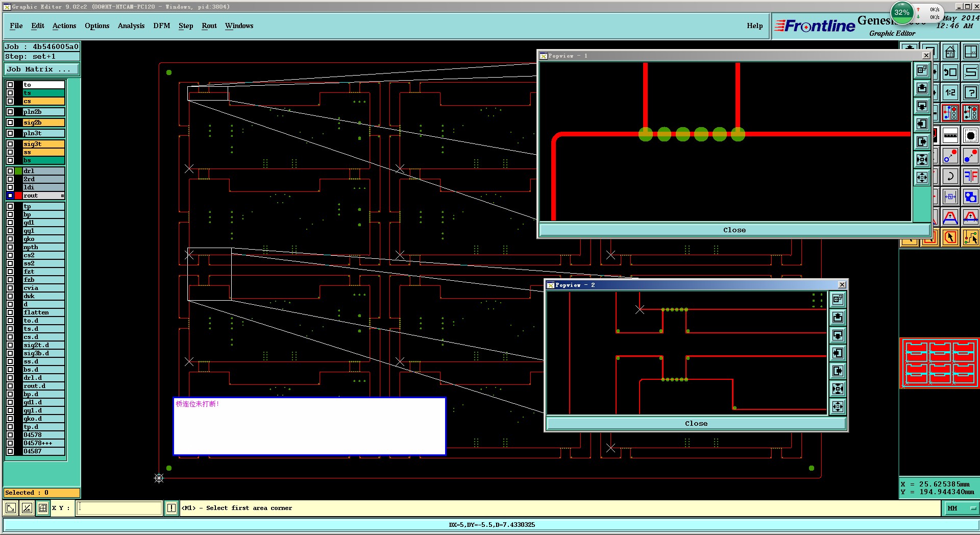980x535 pixels.
Task: Click Popview 1 pan left icon
Action: click(922, 124)
